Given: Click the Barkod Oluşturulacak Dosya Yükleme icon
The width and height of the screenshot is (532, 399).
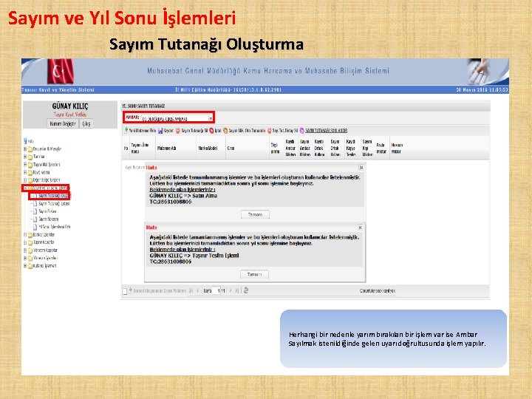Looking at the screenshot, I should [130, 291].
